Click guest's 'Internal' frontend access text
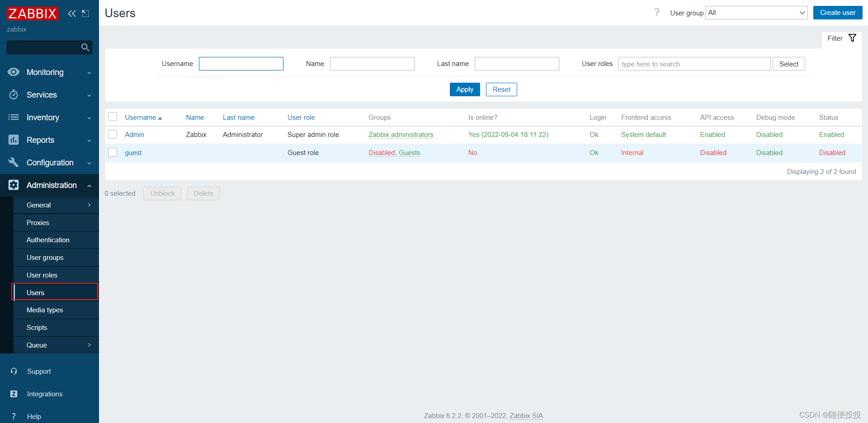Screen dimensions: 868x423 pos(632,153)
